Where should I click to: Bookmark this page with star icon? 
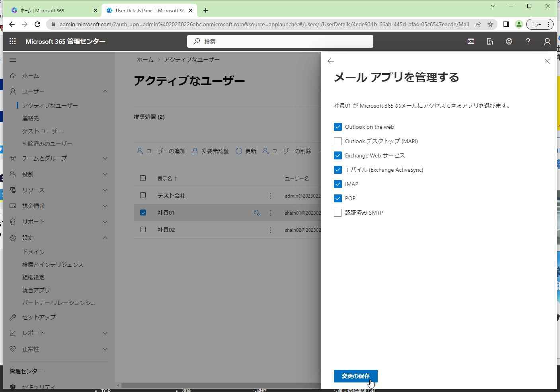click(490, 24)
